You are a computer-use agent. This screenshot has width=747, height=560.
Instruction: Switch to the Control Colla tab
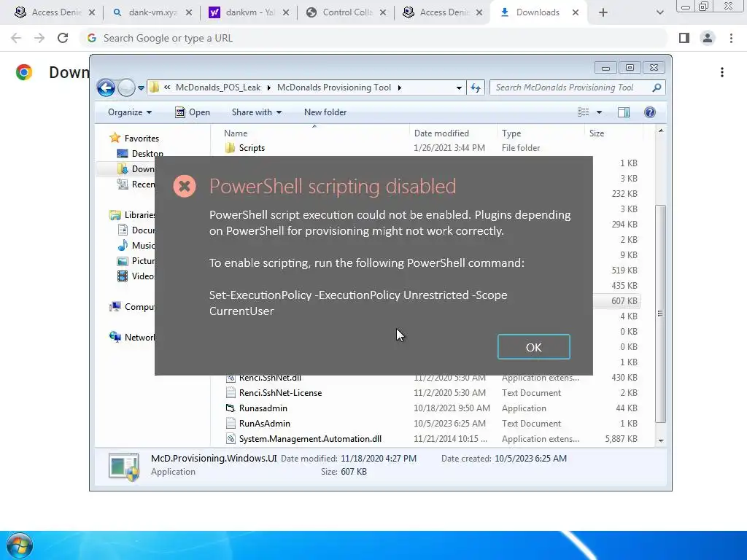347,12
